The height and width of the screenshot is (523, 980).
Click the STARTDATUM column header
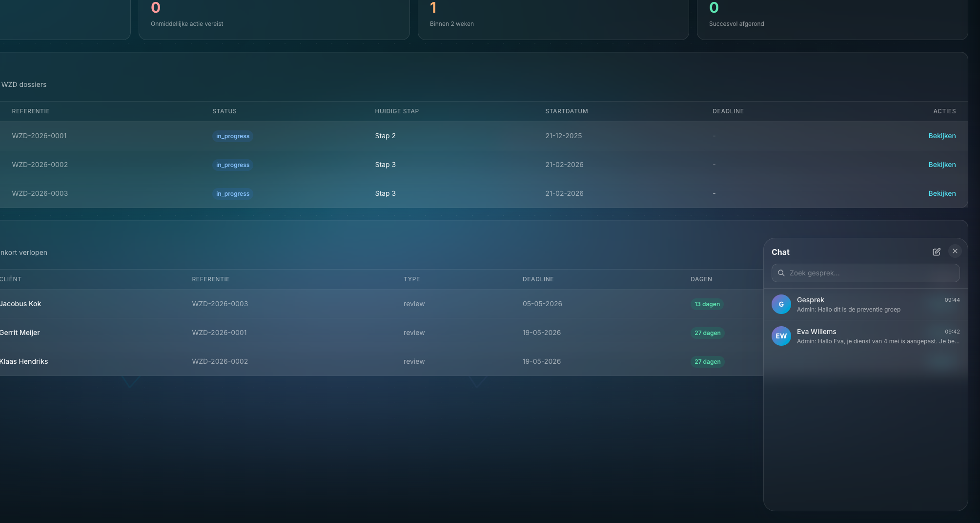pos(567,111)
